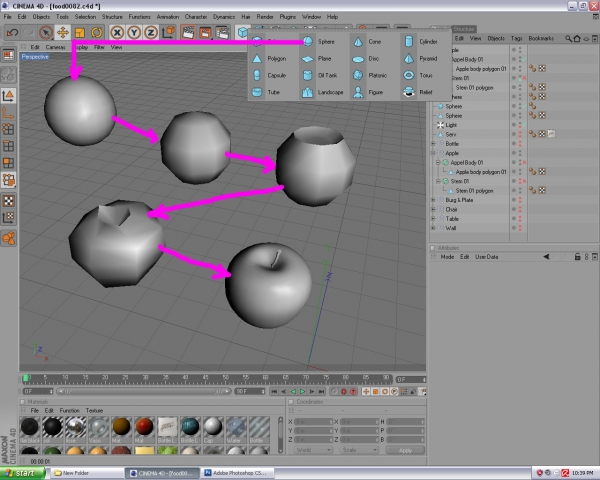Toggle the Y axis lock
Viewport: 600px width, 480px height.
134,33
